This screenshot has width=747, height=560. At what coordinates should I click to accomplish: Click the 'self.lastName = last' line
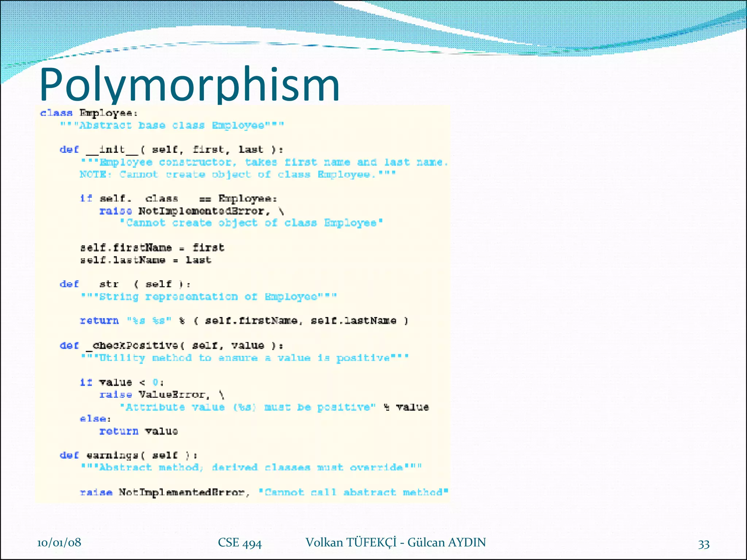point(146,260)
